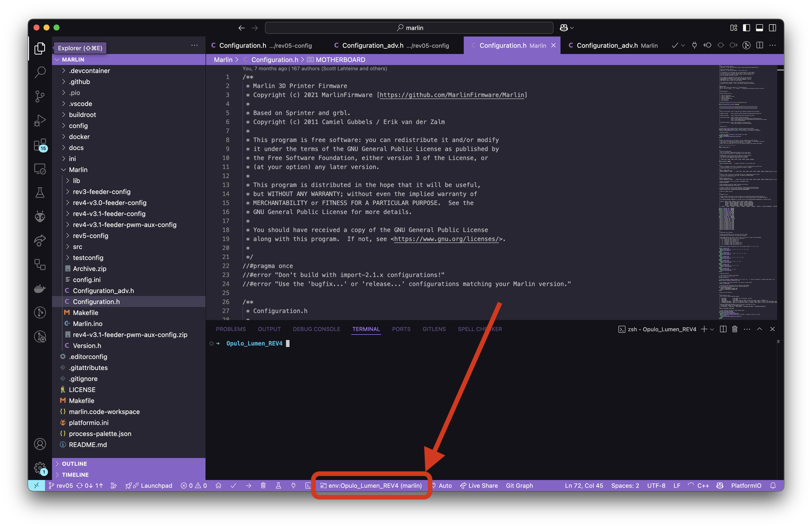Viewport: 812px width, 528px height.
Task: Open the Source Control view
Action: click(x=40, y=96)
